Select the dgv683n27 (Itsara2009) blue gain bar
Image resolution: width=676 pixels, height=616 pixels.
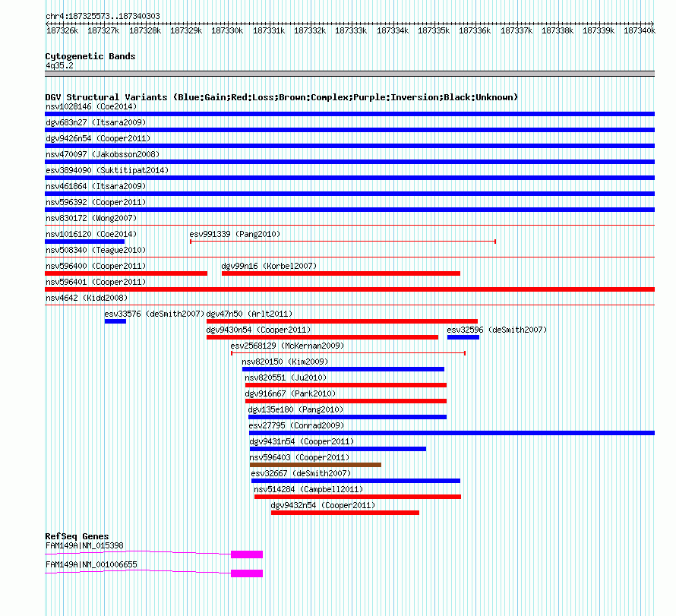[349, 130]
